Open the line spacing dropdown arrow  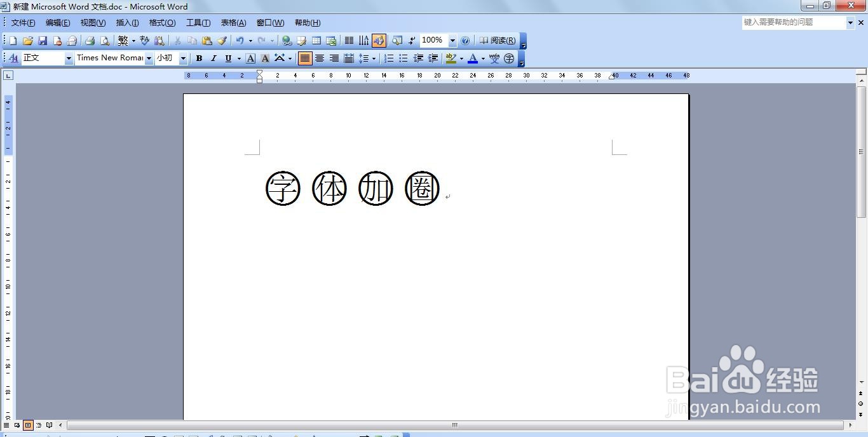(374, 58)
